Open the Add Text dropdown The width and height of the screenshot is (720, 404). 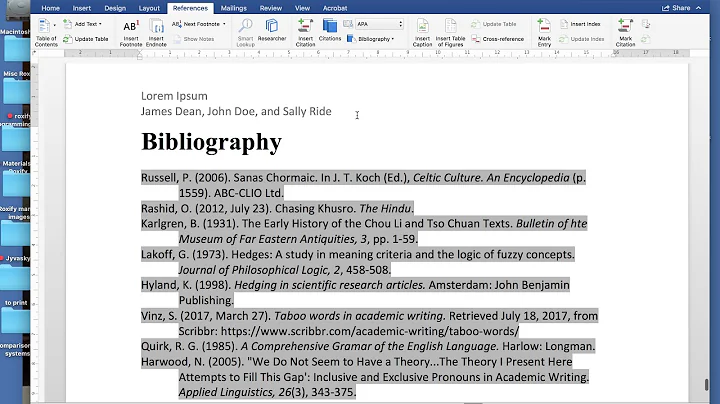pos(83,24)
